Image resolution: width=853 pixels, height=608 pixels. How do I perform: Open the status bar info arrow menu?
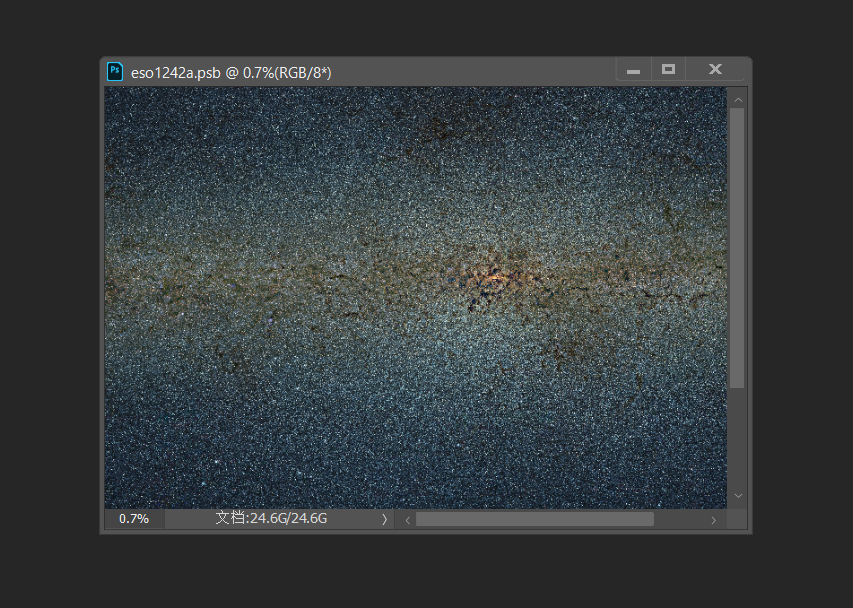coord(384,519)
